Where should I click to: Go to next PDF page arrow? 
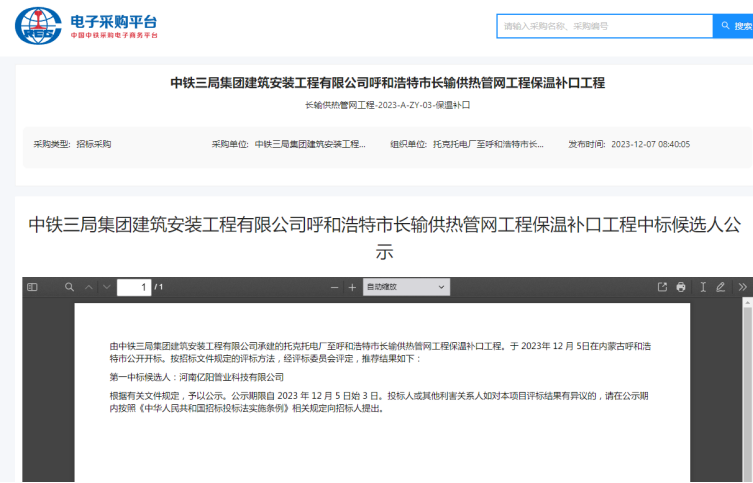click(106, 287)
